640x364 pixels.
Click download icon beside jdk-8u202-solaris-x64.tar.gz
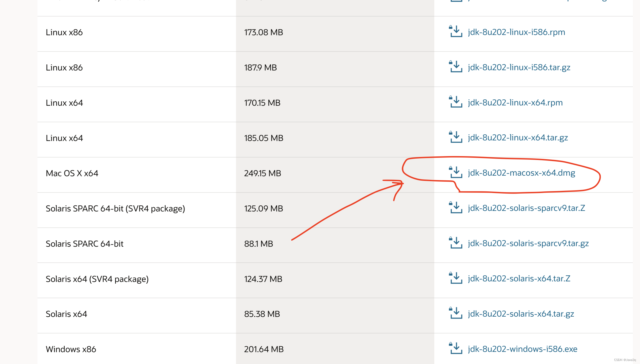point(456,313)
